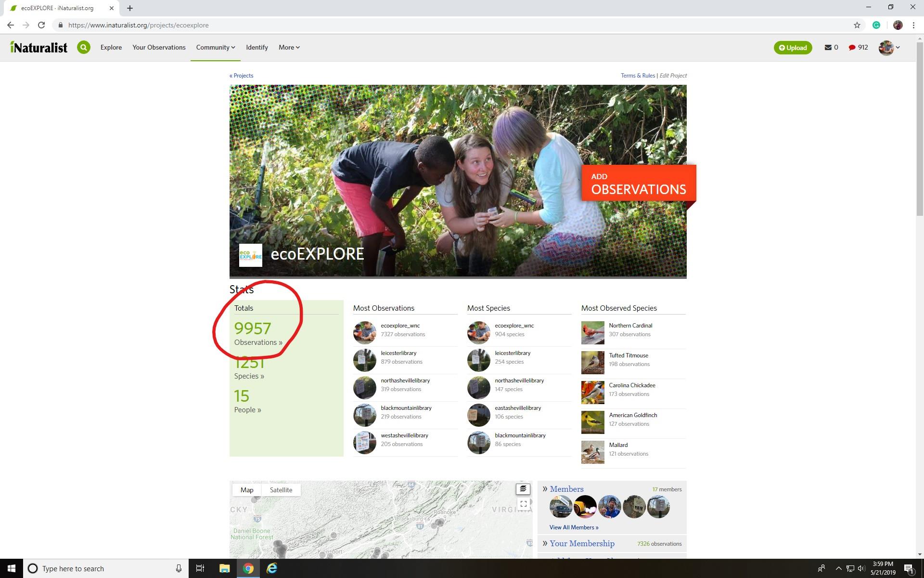Open the Explore menu item
Screen dimensions: 924x578
(x=111, y=47)
